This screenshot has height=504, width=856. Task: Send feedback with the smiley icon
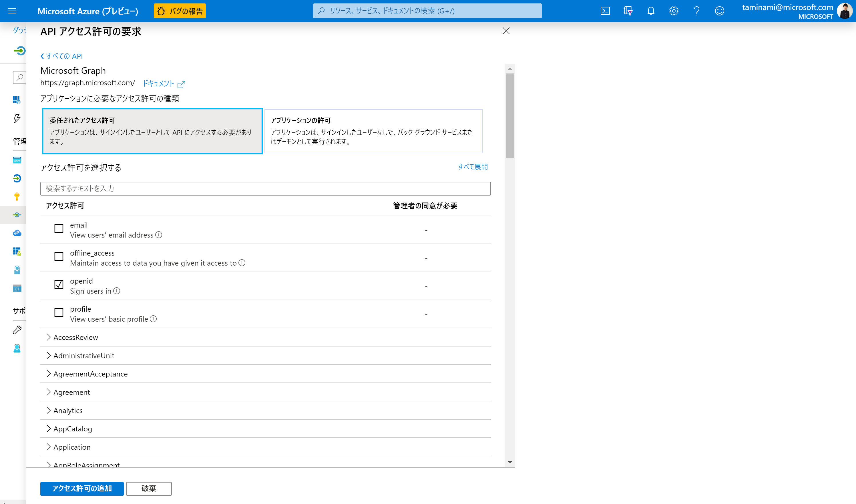click(x=719, y=11)
